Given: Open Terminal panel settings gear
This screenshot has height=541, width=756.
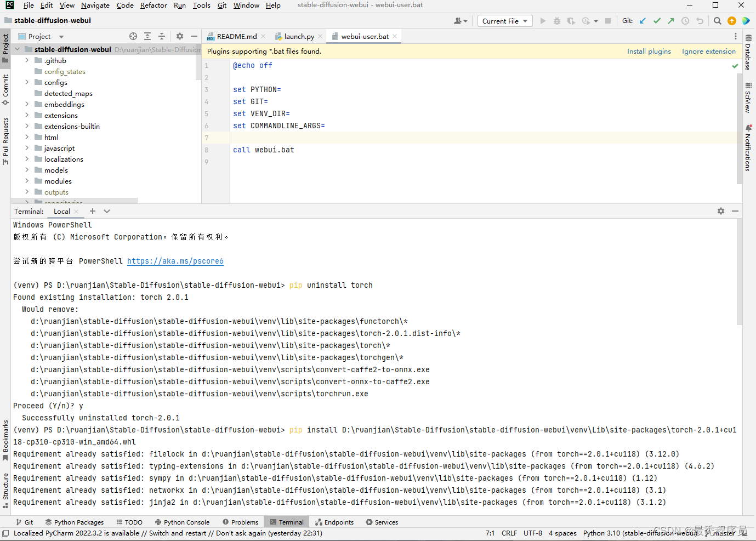Looking at the screenshot, I should pyautogui.click(x=721, y=211).
